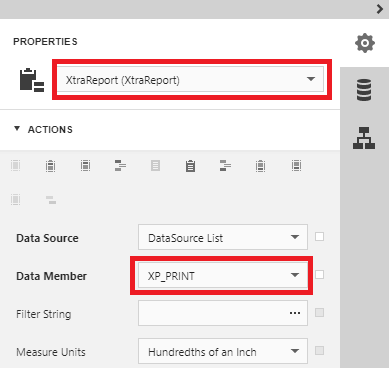Toggle the square marker next to Data Member

click(319, 275)
